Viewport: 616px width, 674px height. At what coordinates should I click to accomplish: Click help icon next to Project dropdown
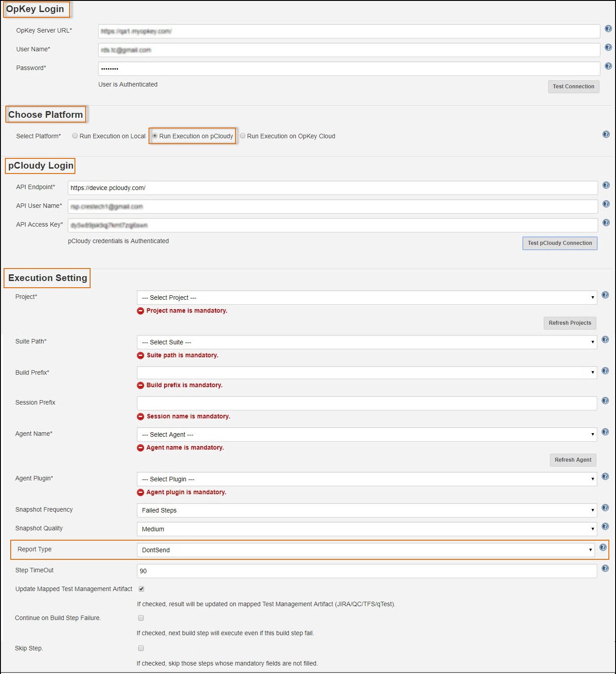coord(605,295)
